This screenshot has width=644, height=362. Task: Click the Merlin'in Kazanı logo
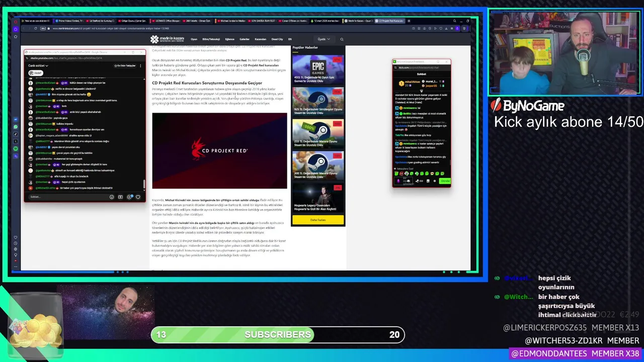coord(167,39)
